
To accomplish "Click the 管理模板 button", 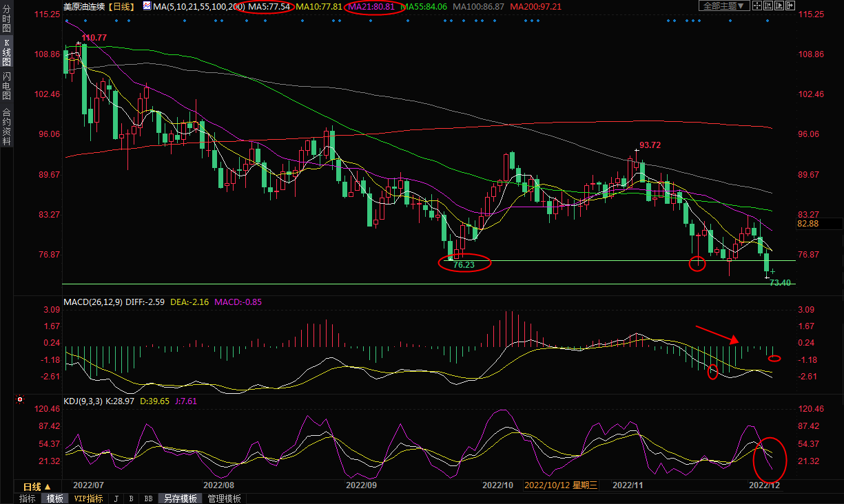I will tap(224, 498).
